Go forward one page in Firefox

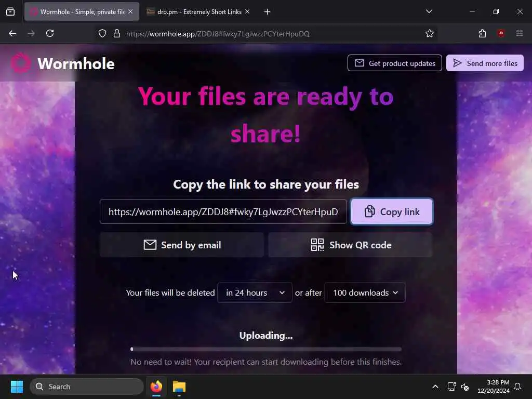point(31,33)
